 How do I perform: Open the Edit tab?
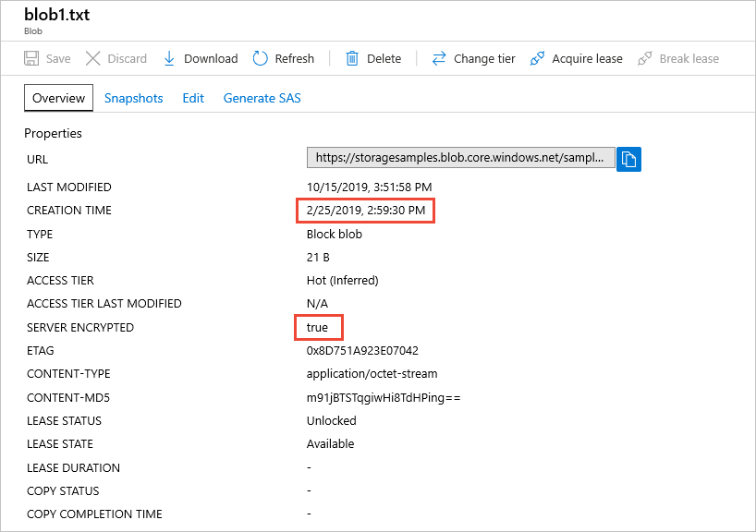pyautogui.click(x=193, y=97)
